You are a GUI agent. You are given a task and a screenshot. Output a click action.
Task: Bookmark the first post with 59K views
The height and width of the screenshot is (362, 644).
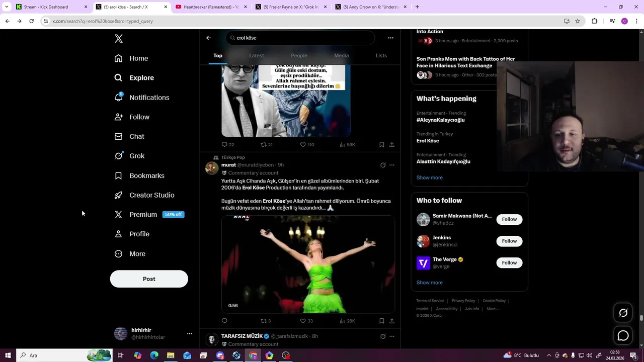[382, 145]
